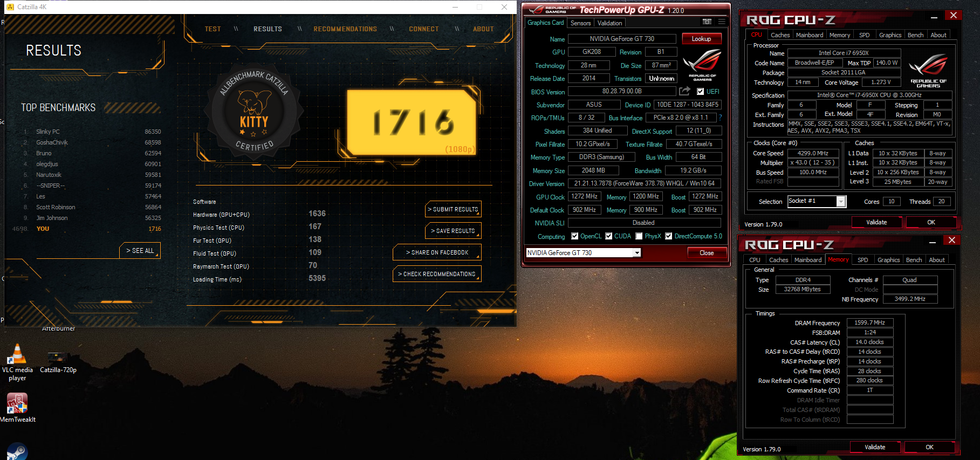Viewport: 980px width, 460px height.
Task: Click the Jim Johnson row in top benchmarks
Action: click(x=92, y=218)
